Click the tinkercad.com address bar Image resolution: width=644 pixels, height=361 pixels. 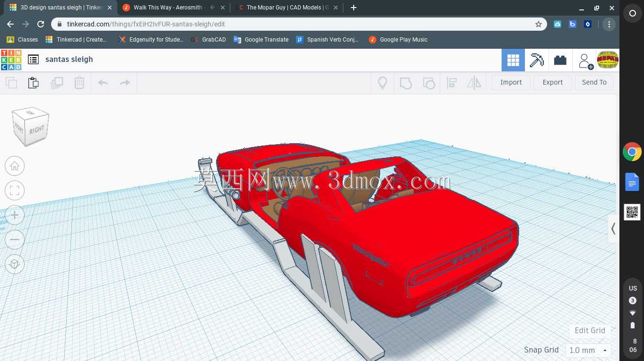click(298, 24)
